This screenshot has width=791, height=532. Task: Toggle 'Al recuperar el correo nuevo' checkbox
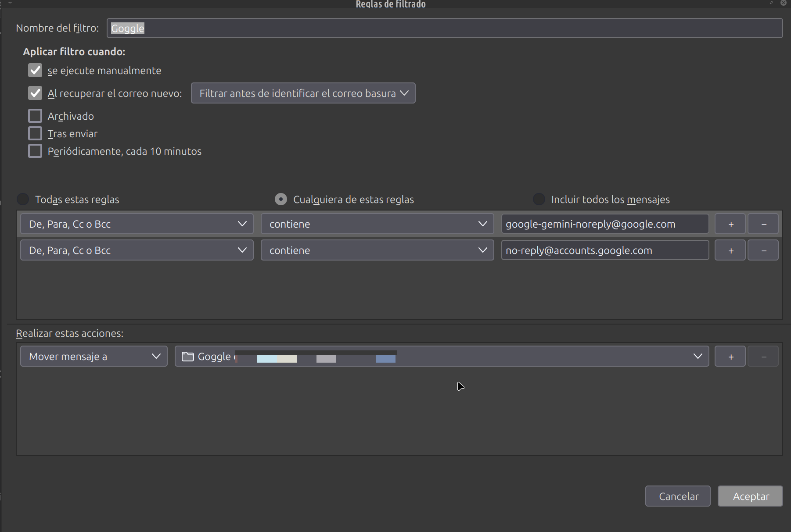pyautogui.click(x=35, y=93)
